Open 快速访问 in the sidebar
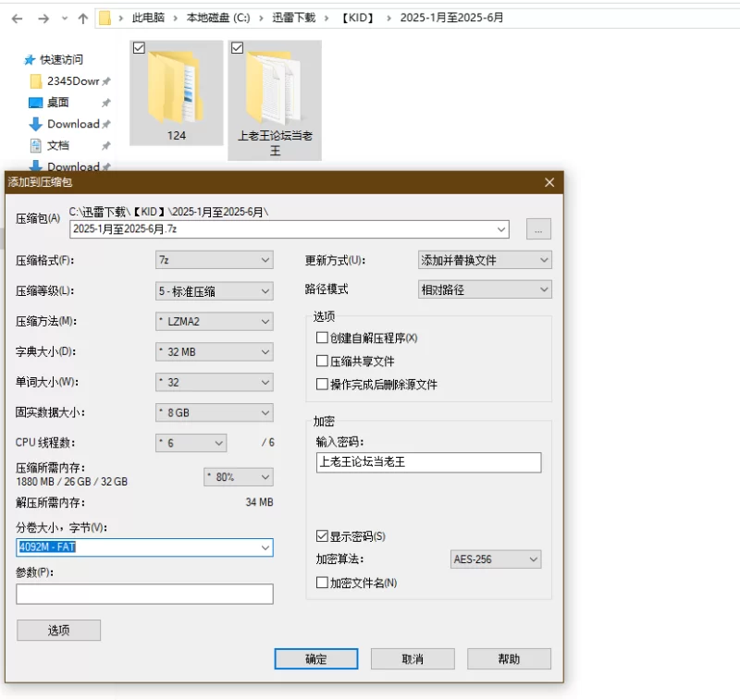The height and width of the screenshot is (700, 740). 60,59
